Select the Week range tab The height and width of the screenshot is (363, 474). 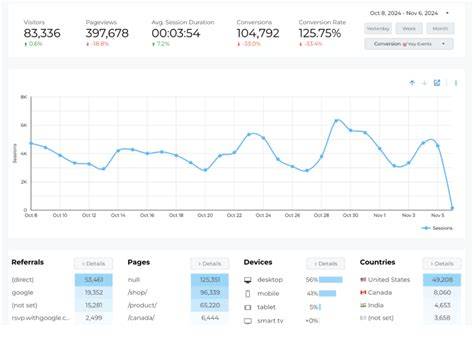tap(409, 29)
